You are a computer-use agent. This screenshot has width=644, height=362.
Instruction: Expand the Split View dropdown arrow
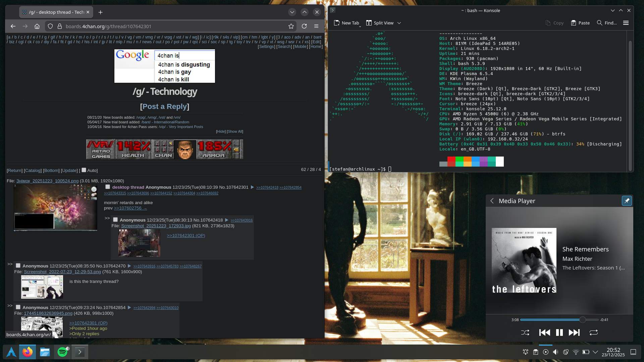[x=399, y=23]
